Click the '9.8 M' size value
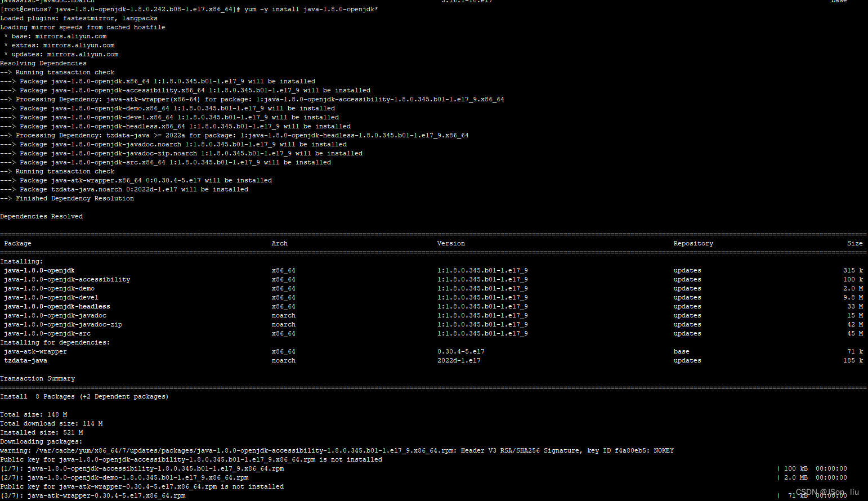 [x=853, y=298]
